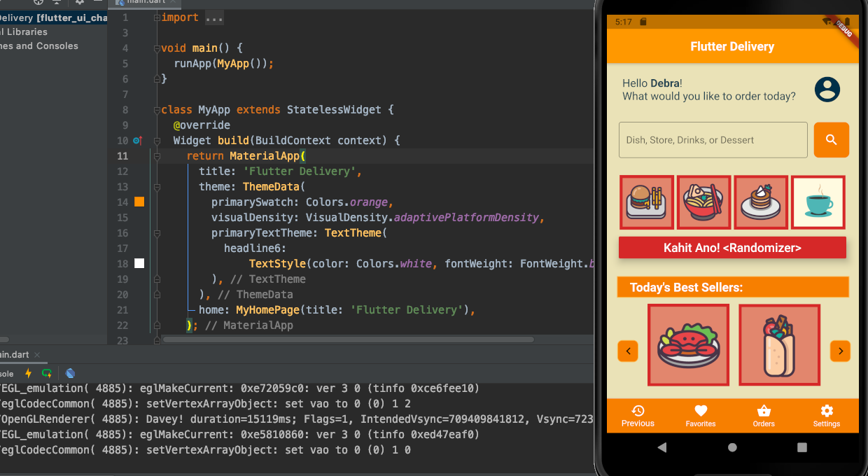
Task: Click the orange Colors.orange gutter swatch
Action: (139, 202)
